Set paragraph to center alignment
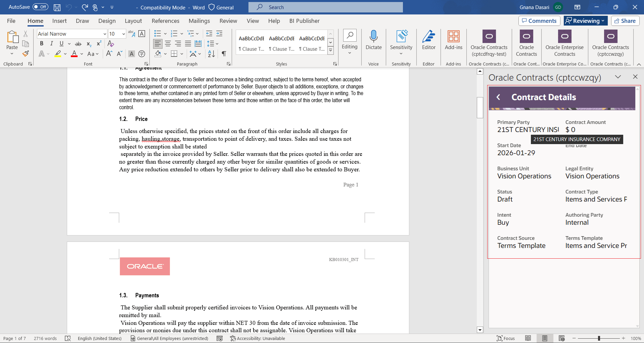Screen dimensions: 644x343 coord(168,44)
